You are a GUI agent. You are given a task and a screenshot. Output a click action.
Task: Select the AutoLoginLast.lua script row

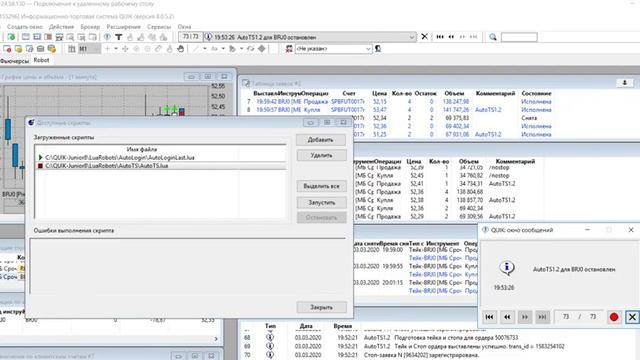click(x=161, y=158)
